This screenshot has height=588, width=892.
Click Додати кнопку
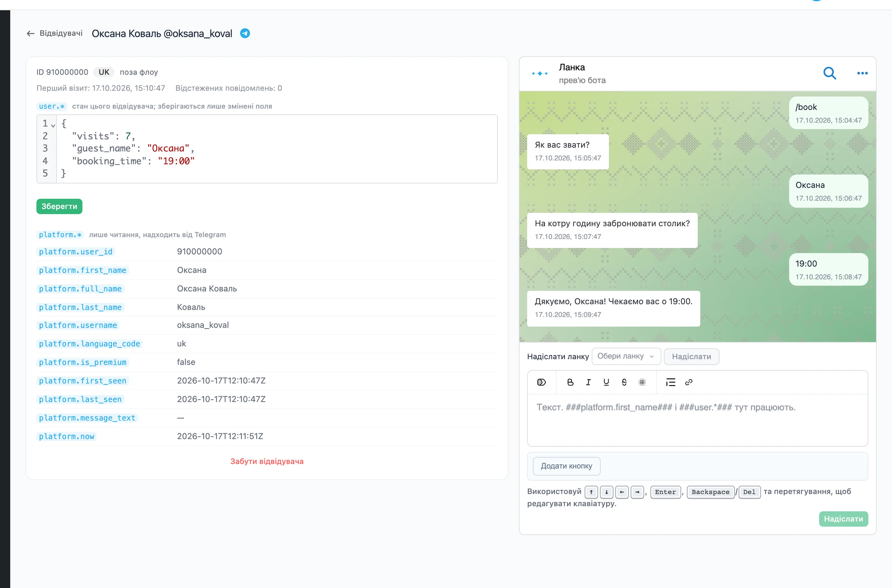pyautogui.click(x=566, y=466)
